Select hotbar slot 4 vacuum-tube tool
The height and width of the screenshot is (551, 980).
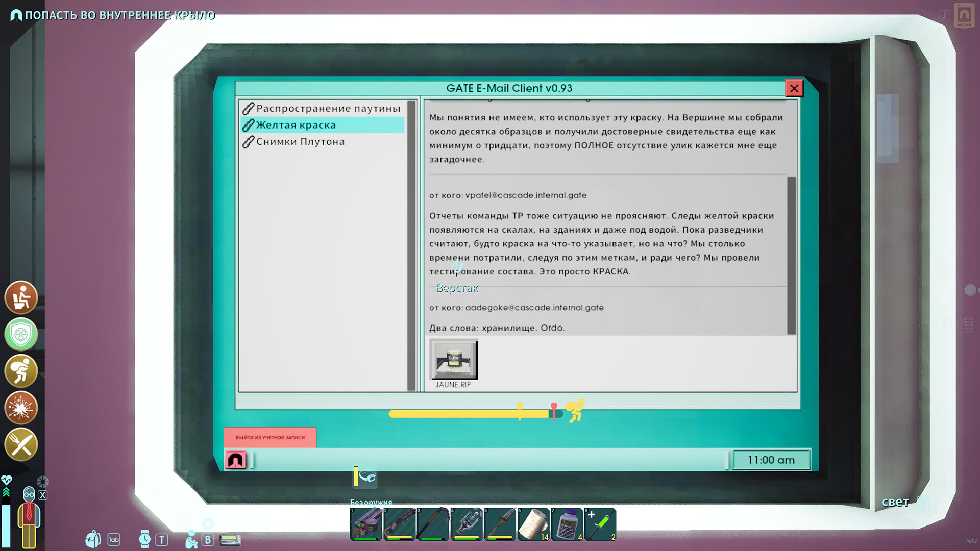tap(467, 524)
